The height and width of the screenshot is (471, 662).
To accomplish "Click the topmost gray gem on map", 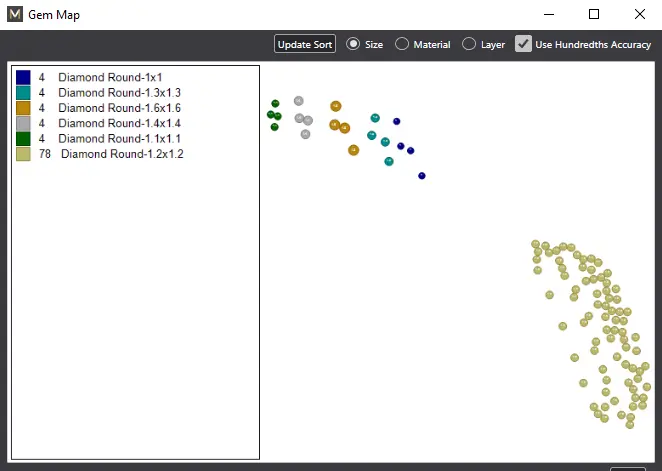I will [298, 101].
